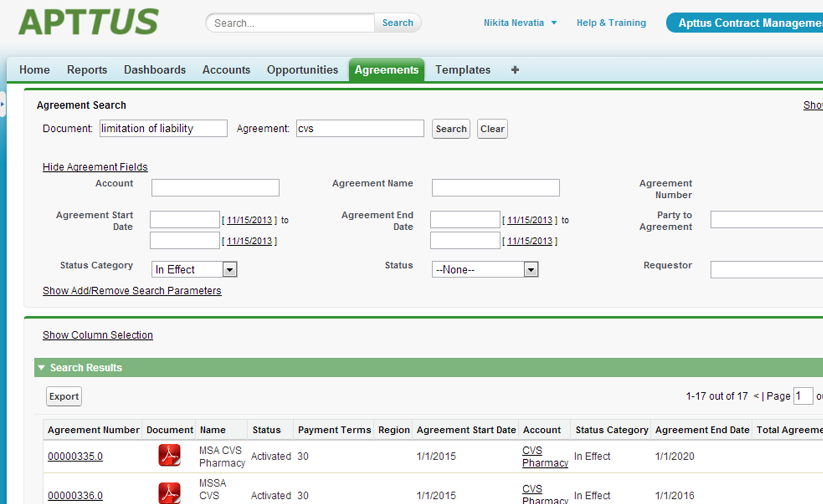Insert 11/15/2013 into second Agreement End Date

click(529, 241)
